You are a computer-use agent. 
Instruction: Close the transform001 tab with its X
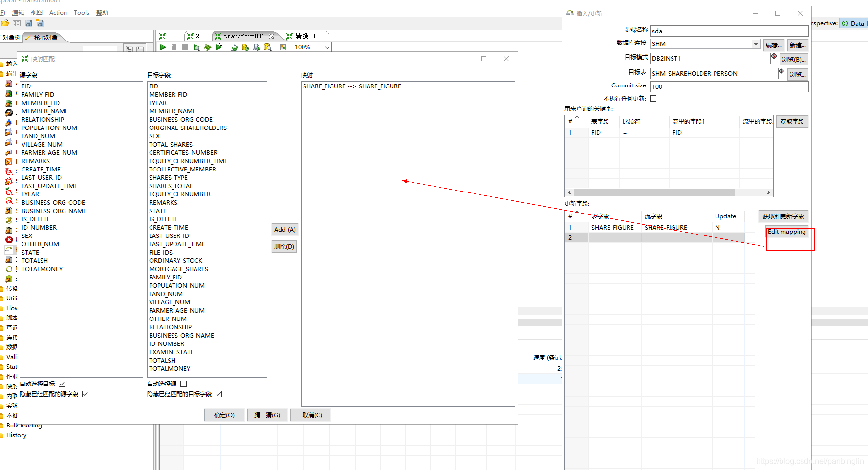[x=271, y=36]
